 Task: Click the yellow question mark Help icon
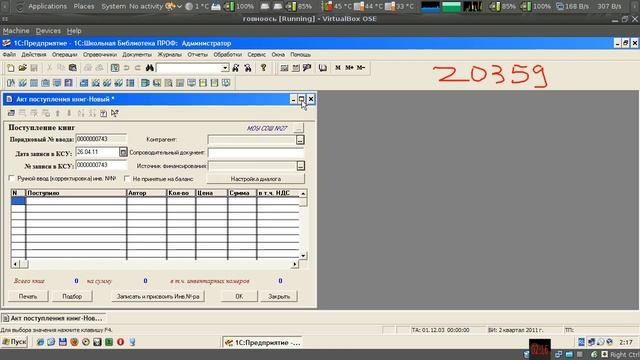click(x=263, y=68)
